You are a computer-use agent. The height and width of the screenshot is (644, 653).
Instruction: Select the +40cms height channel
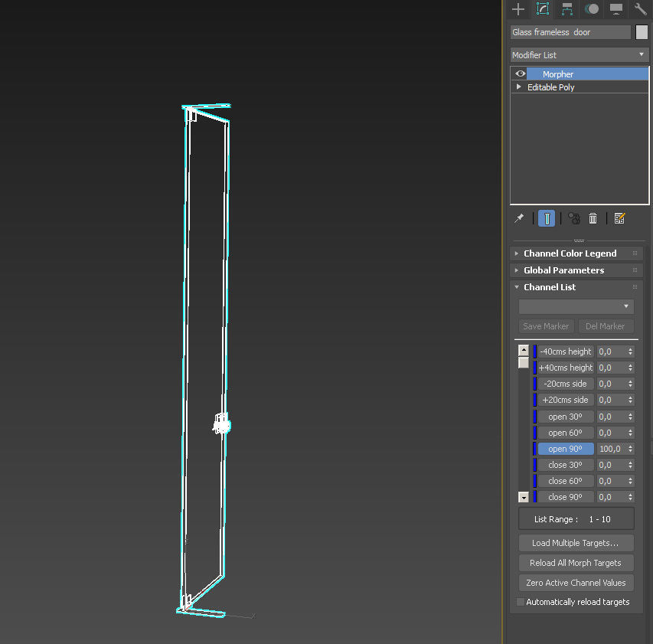(x=566, y=368)
